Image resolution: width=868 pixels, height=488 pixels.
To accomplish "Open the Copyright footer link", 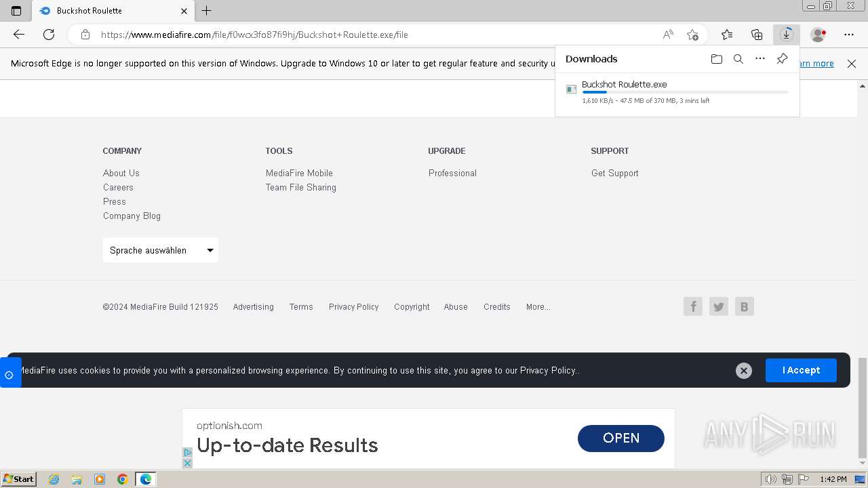I will point(412,307).
